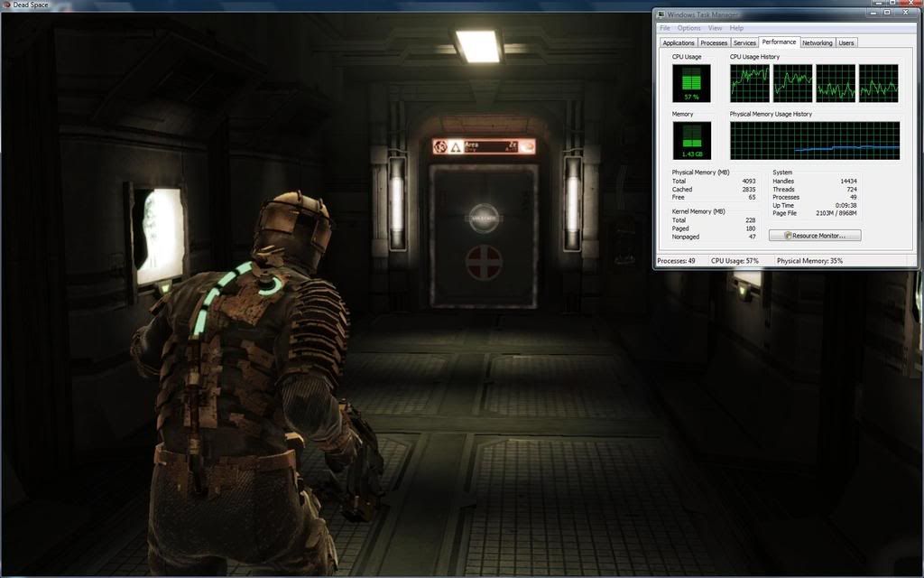Switch to the Services tab
The height and width of the screenshot is (578, 924).
coord(744,43)
